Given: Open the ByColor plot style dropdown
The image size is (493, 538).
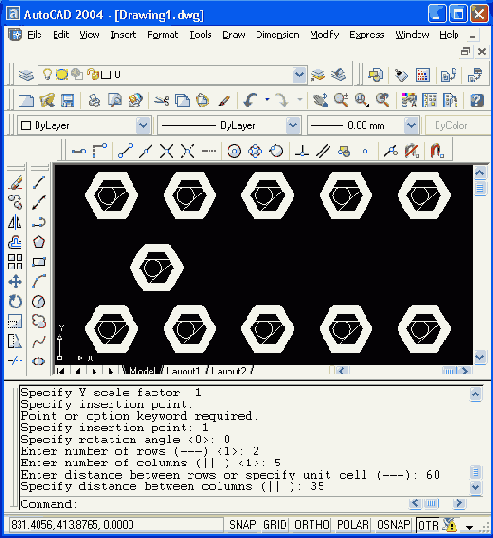Looking at the screenshot, I should 458,126.
